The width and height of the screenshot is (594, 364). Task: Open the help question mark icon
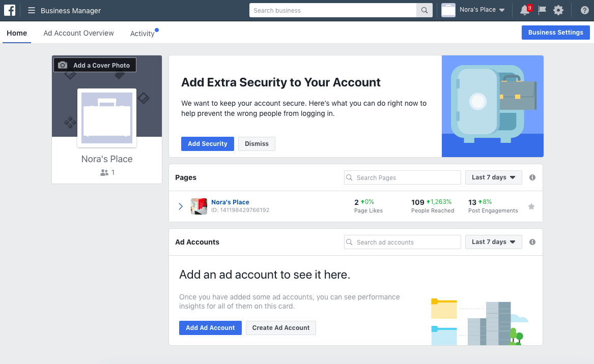pyautogui.click(x=584, y=10)
